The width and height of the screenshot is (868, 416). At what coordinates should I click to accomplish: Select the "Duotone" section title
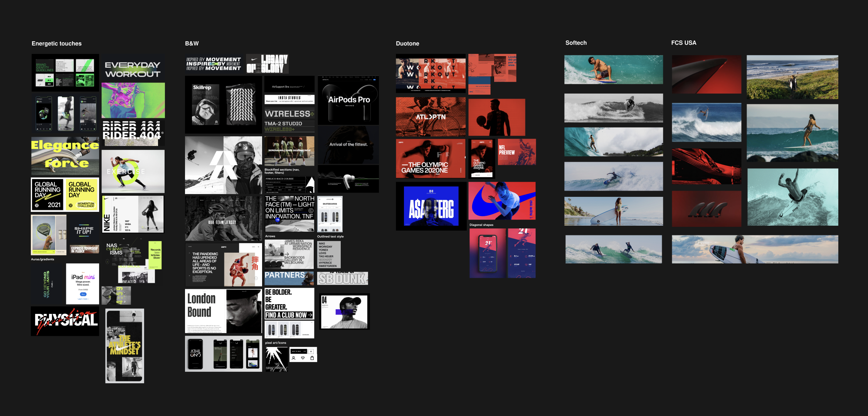(407, 44)
